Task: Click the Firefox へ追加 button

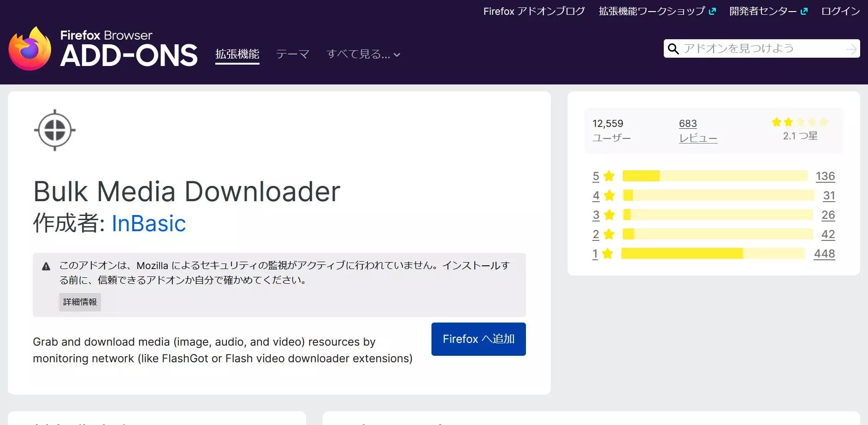Action: (x=478, y=339)
